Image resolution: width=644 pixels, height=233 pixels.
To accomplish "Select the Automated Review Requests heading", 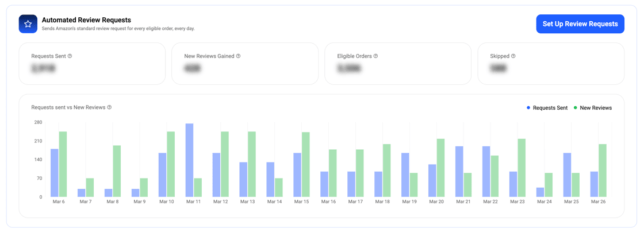I will click(x=86, y=20).
